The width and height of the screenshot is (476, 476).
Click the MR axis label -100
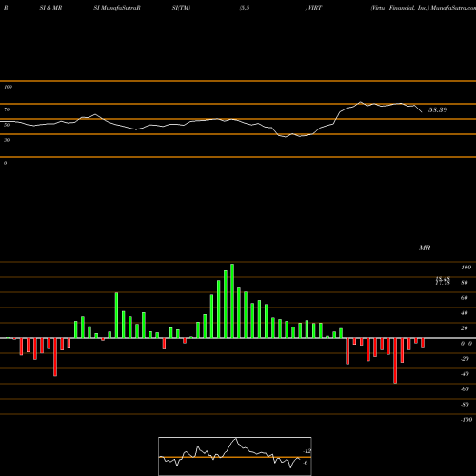466,420
